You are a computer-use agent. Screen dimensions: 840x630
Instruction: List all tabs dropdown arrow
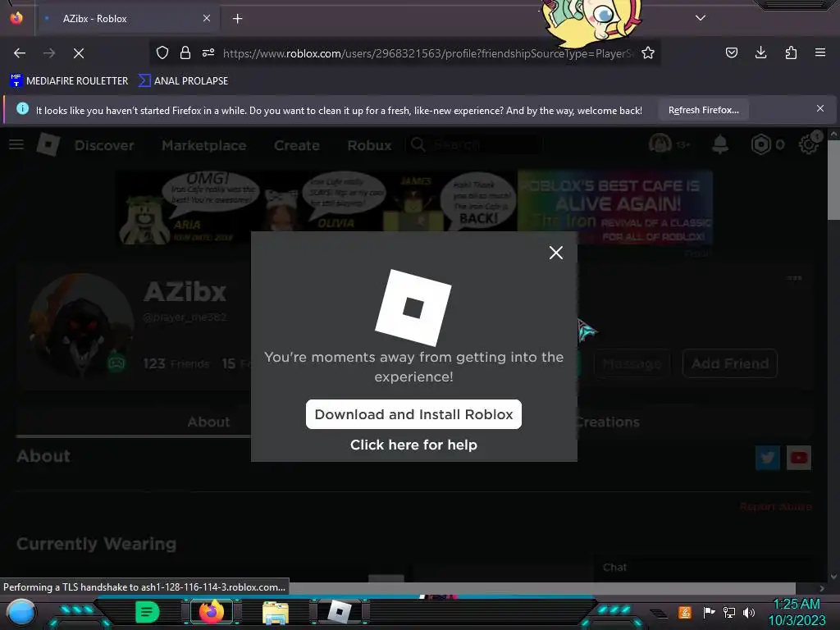(x=701, y=18)
